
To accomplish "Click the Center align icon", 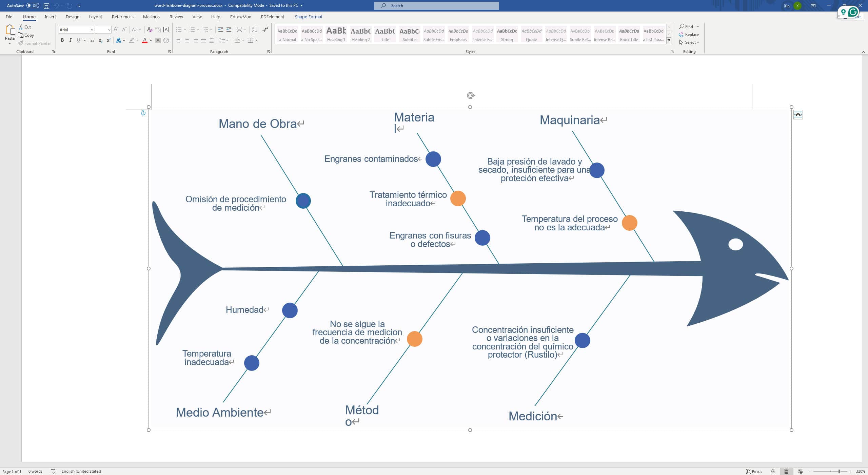I will (187, 40).
